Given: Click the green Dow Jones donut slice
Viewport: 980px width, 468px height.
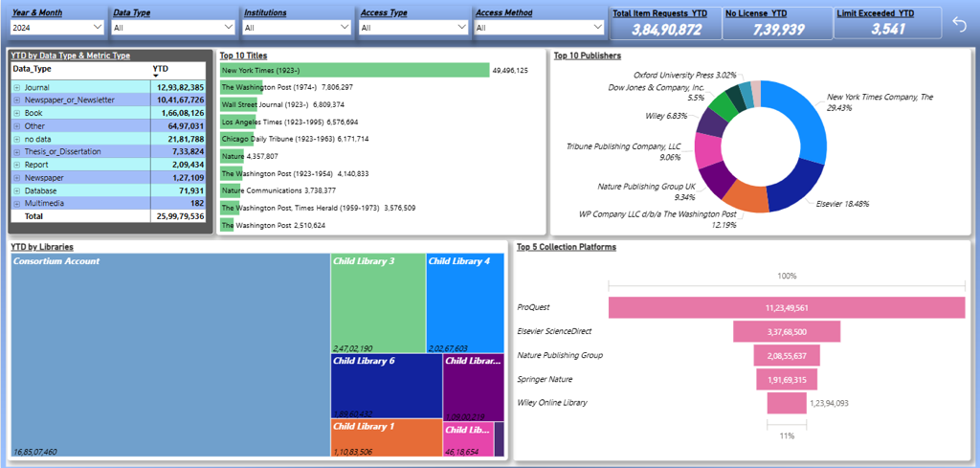Looking at the screenshot, I should [724, 103].
